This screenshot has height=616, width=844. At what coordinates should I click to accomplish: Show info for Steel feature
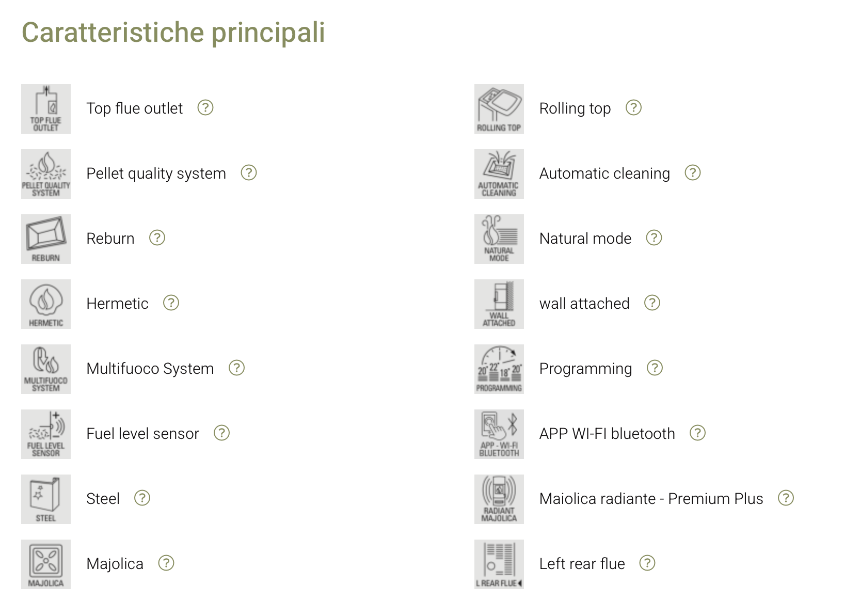click(142, 498)
